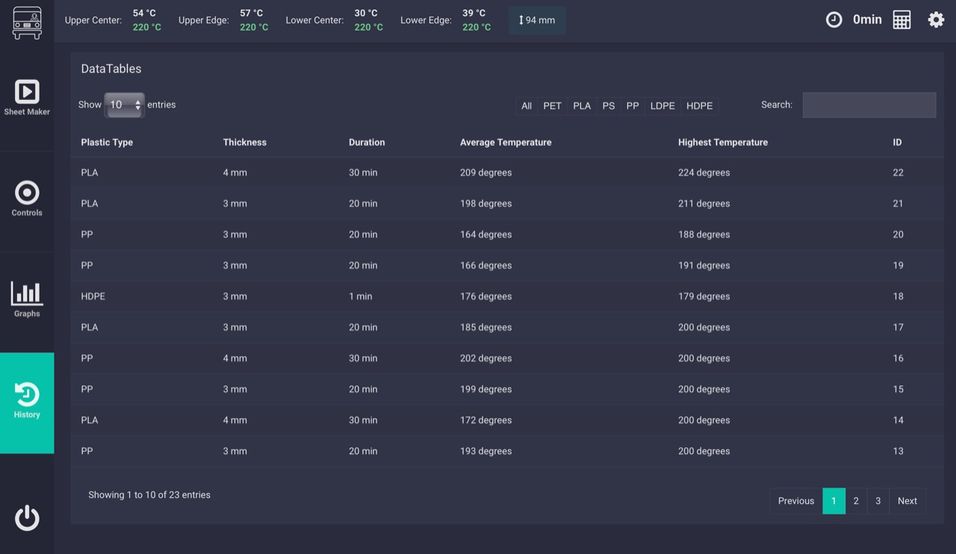Viewport: 956px width, 554px height.
Task: Click the 94 mm height indicator
Action: [x=537, y=20]
